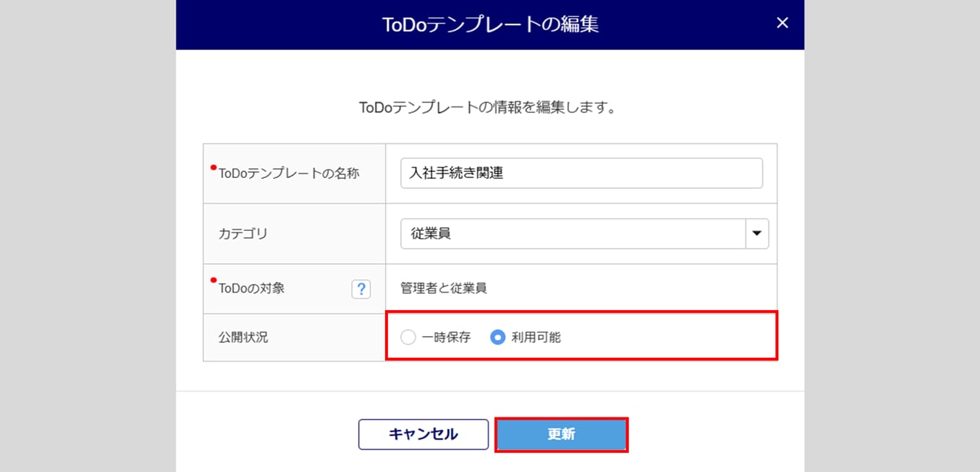Click the ToDoの対象 row label
Viewport: 980px width, 472px height.
pos(252,289)
